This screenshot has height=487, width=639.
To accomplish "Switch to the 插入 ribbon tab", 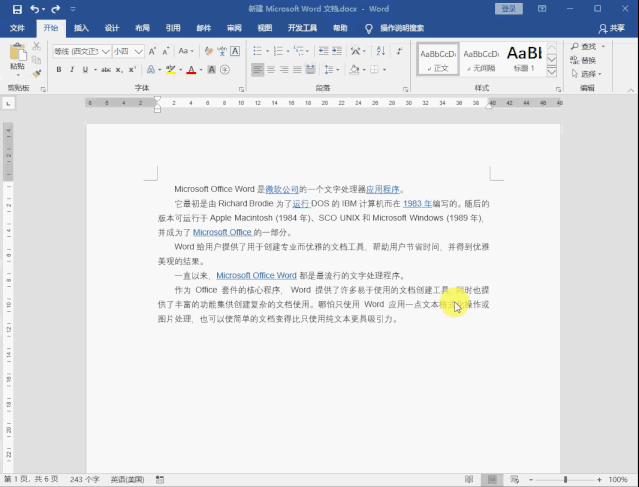I will click(x=81, y=29).
